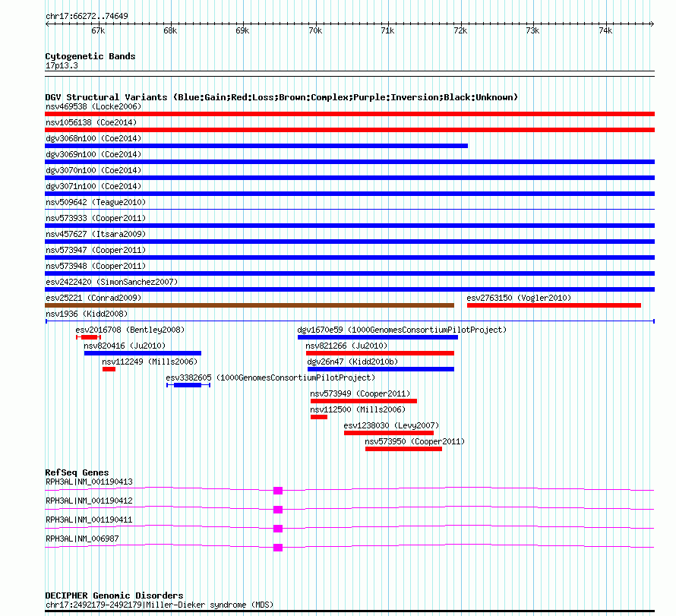Click the RPH3AL|NM_001190413 exon box

278,491
